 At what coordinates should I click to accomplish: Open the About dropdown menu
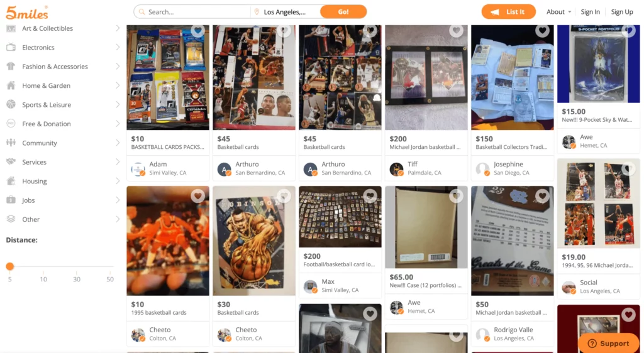pyautogui.click(x=558, y=12)
